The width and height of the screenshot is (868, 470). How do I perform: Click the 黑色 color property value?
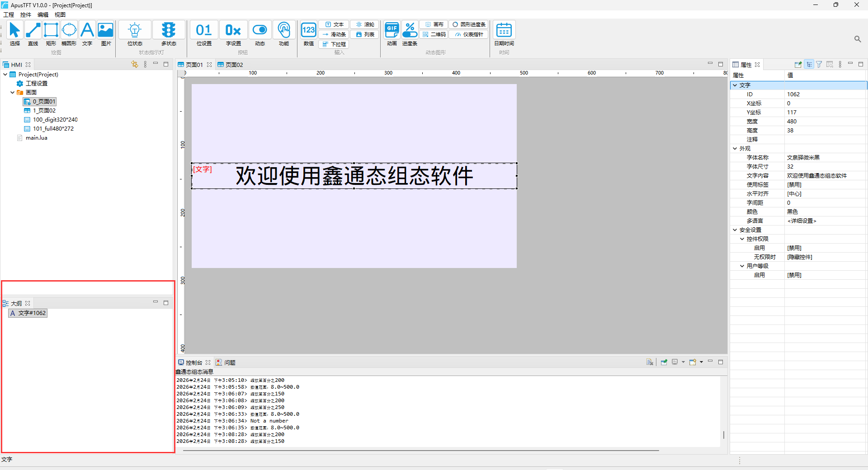pyautogui.click(x=826, y=211)
